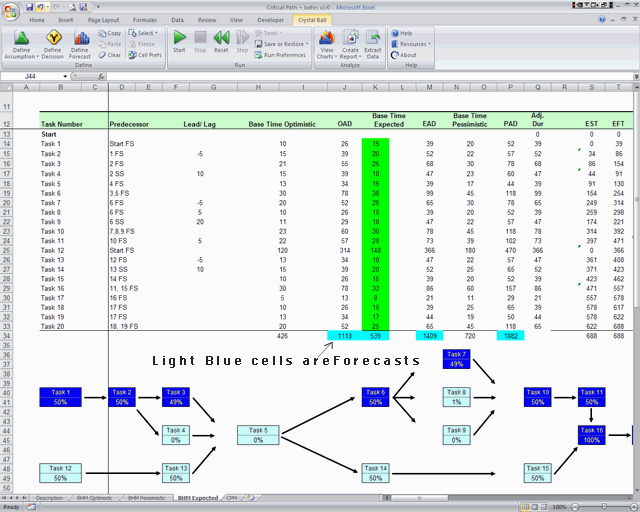This screenshot has height=512, width=640.
Task: Click next sheet navigation arrow
Action: point(18,498)
